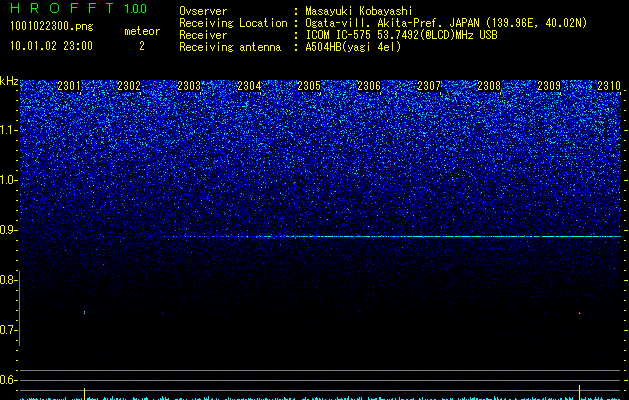Select the filename 1001022300.png
The width and height of the screenshot is (629, 400).
click(x=52, y=26)
